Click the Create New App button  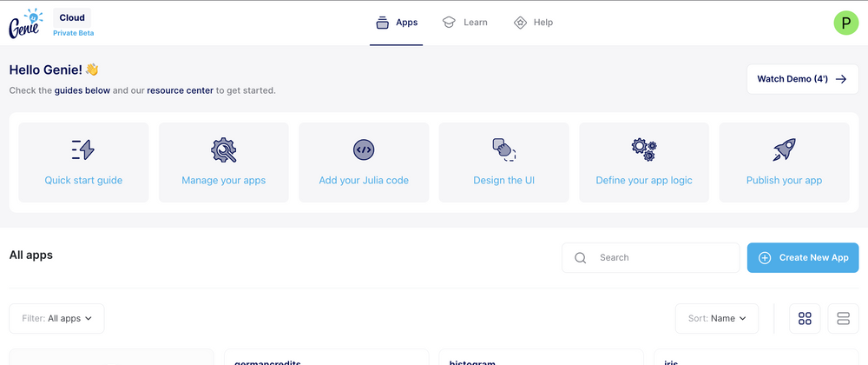coord(803,258)
